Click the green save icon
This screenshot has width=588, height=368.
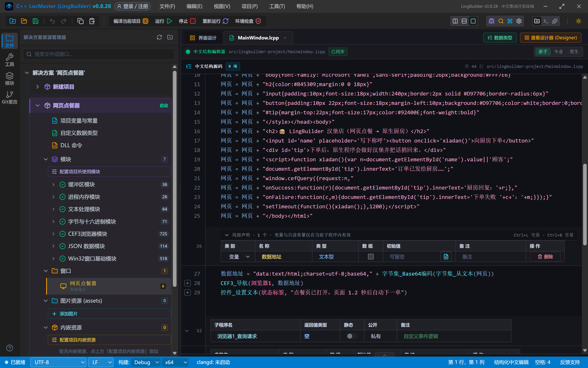36,21
